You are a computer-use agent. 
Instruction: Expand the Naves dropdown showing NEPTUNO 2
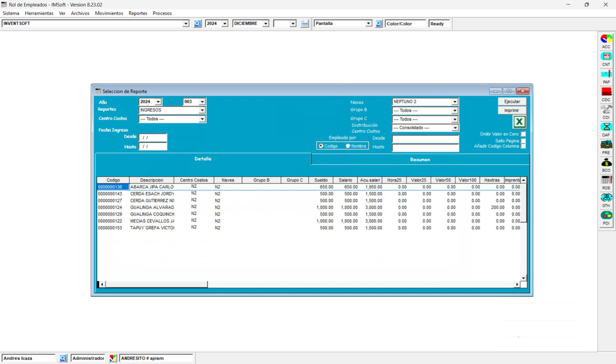[x=455, y=101]
